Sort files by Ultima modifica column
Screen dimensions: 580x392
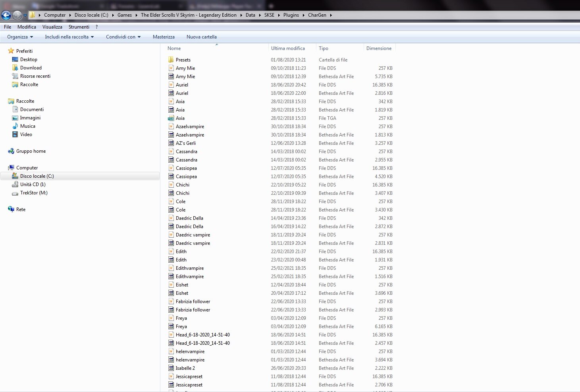pos(288,48)
